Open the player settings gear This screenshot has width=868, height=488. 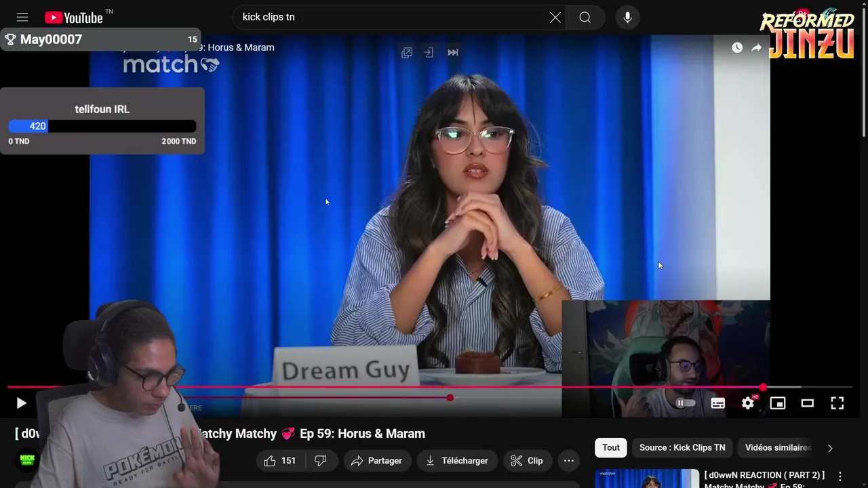click(x=748, y=403)
